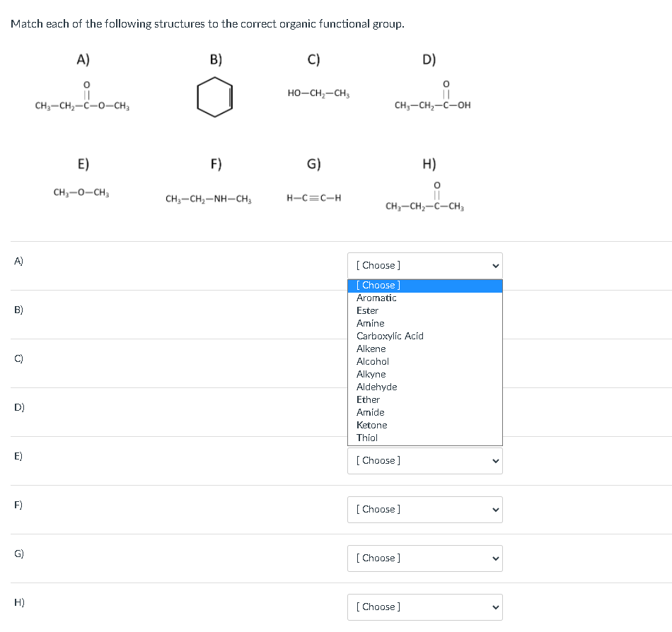672x632 pixels.
Task: Click the H-C≡C-H acetylene structure
Action: [x=313, y=198]
